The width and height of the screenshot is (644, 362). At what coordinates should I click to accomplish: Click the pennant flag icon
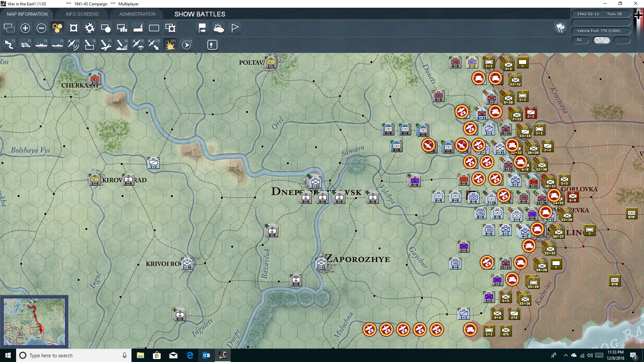235,28
